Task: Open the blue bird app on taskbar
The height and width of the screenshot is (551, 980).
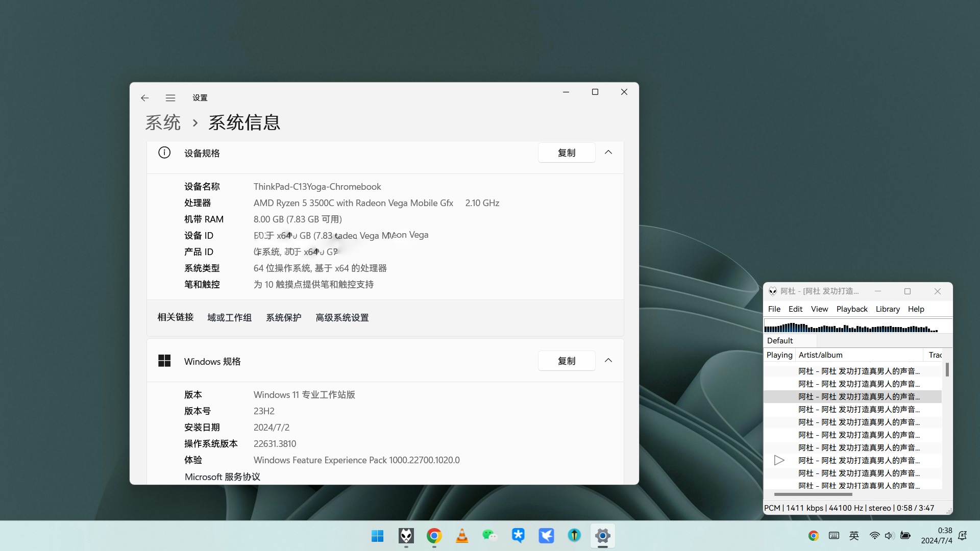Action: [x=546, y=536]
